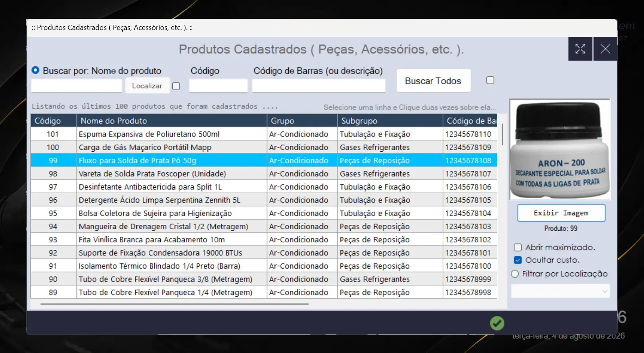644x353 pixels.
Task: Click Ar-Condicionado group cell in row 96
Action: click(x=302, y=200)
